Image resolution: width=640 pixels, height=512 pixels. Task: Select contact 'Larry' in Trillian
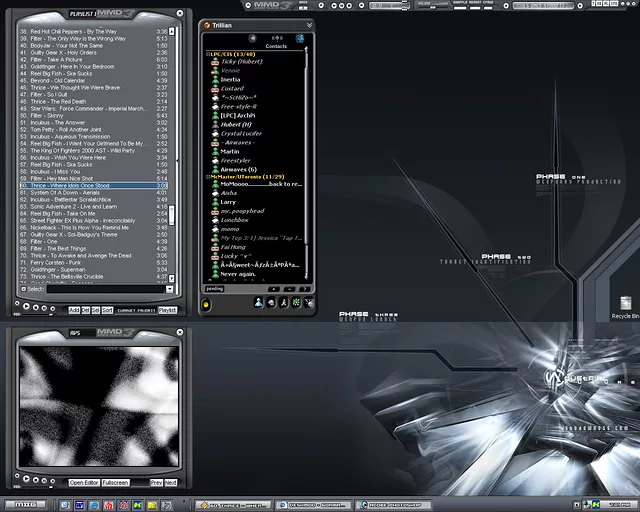click(x=228, y=202)
